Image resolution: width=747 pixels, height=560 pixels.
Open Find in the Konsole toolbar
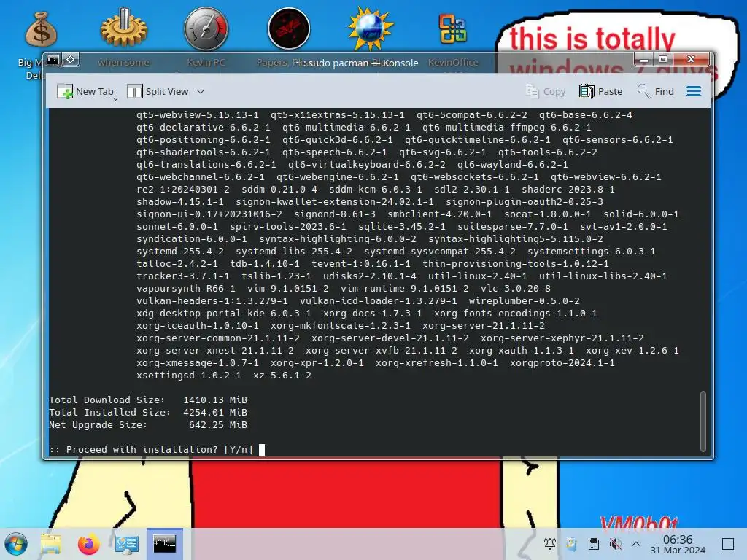(x=656, y=91)
